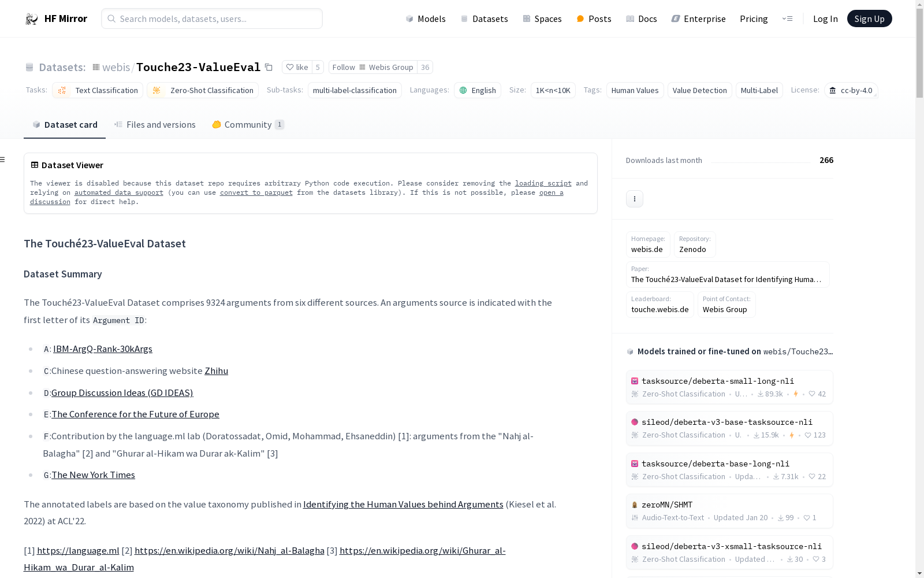Open Posts from the top navigation
This screenshot has height=578, width=924.
(x=594, y=18)
